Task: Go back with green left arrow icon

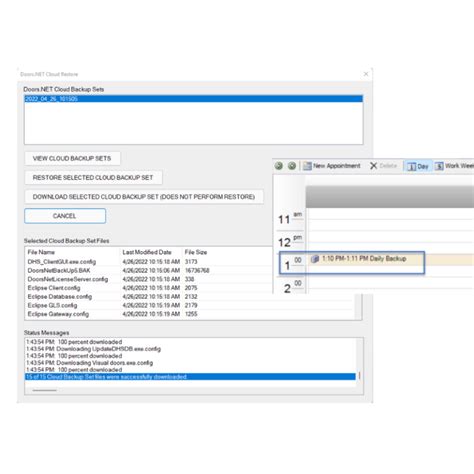Action: (279, 166)
